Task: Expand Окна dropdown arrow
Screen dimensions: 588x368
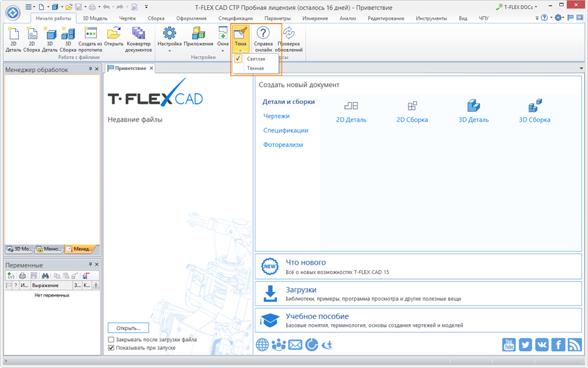Action: (223, 51)
